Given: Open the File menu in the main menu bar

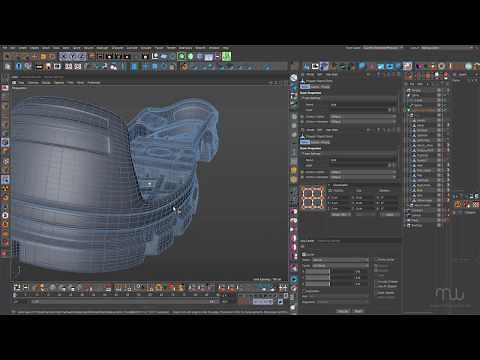Looking at the screenshot, I should click(5, 48).
